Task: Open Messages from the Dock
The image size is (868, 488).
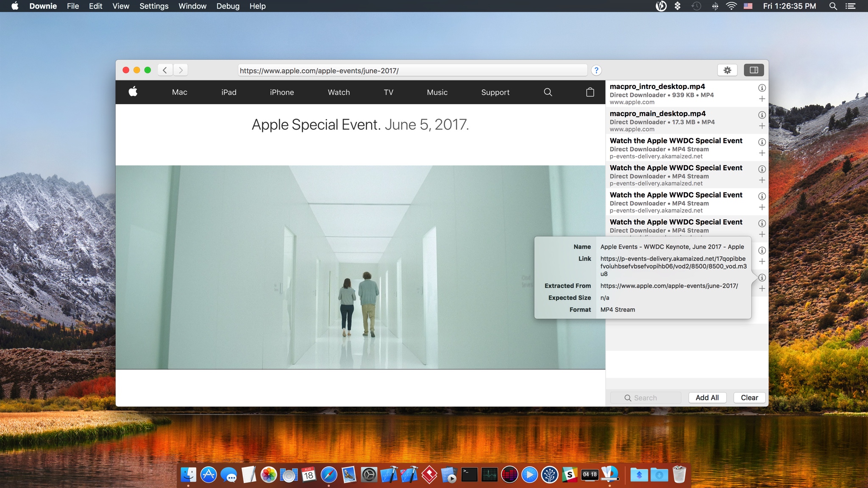Action: pos(229,475)
